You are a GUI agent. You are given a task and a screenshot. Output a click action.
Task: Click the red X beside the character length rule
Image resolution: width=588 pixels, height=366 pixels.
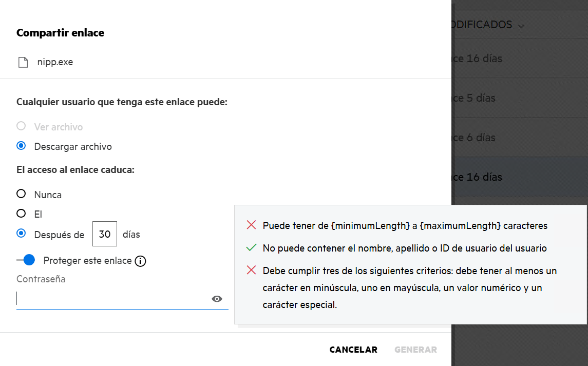coord(251,225)
